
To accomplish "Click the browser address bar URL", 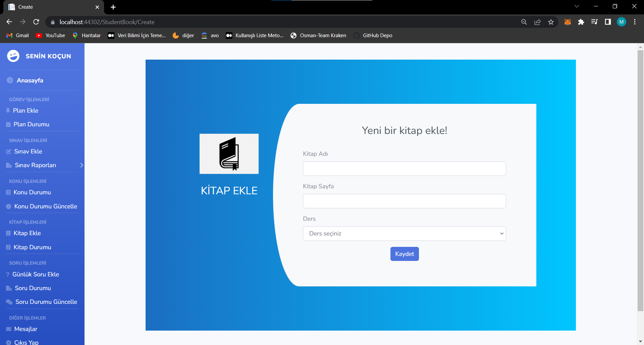I will pos(107,22).
